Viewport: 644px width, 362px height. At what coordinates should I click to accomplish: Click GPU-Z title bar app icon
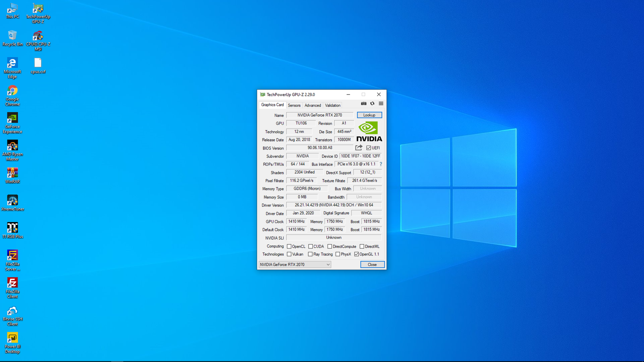click(x=263, y=95)
